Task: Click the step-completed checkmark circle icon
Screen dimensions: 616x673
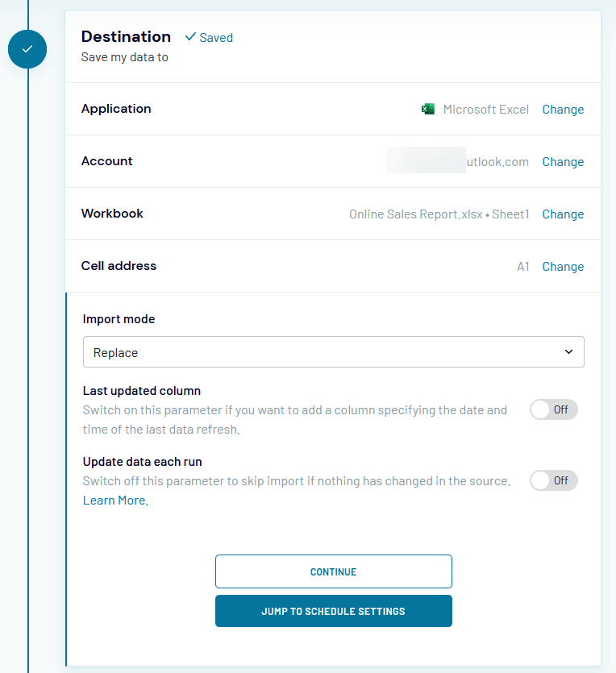Action: point(27,49)
